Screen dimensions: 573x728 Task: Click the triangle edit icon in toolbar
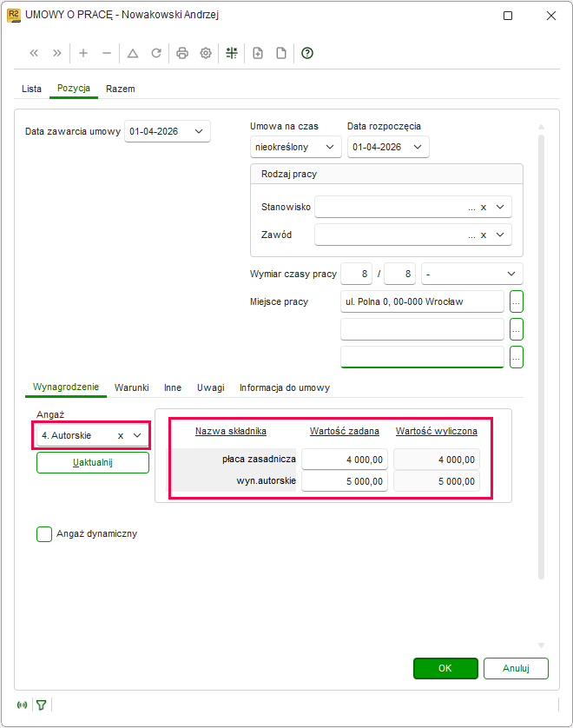pos(133,53)
